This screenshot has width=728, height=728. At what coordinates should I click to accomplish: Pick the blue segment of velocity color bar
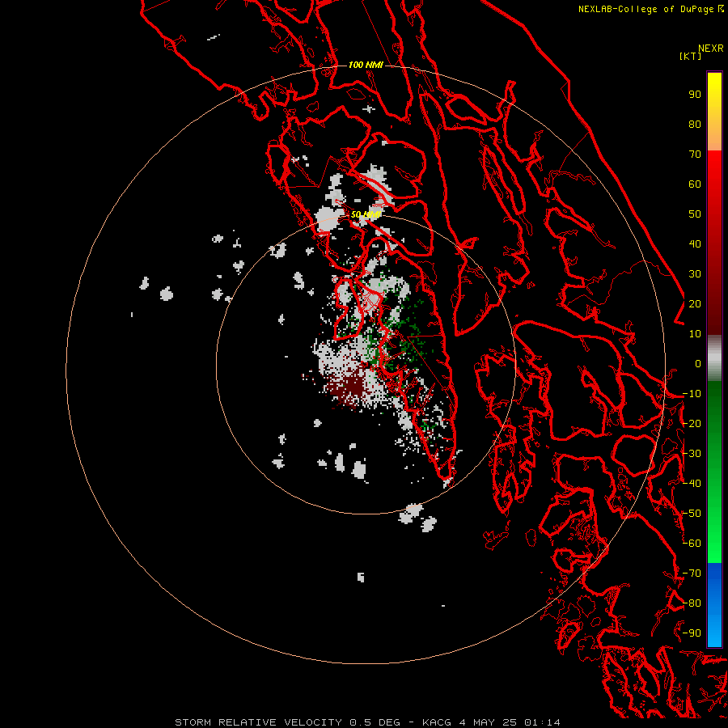click(714, 604)
